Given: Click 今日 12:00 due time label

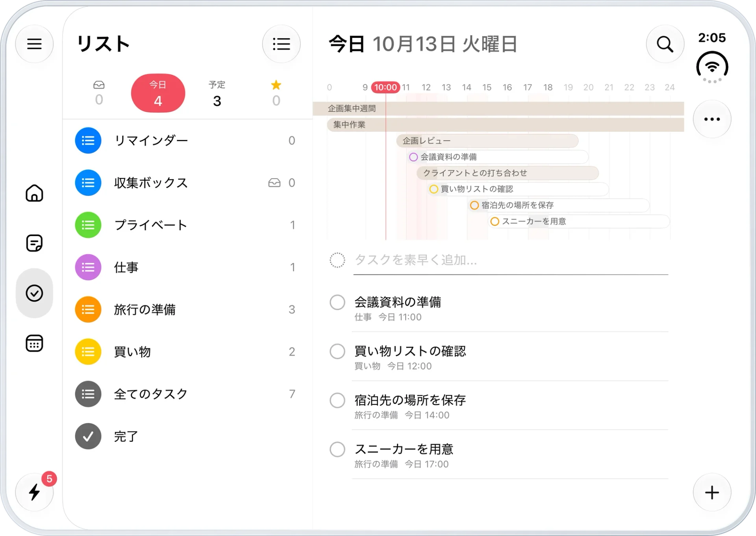Looking at the screenshot, I should (x=409, y=366).
